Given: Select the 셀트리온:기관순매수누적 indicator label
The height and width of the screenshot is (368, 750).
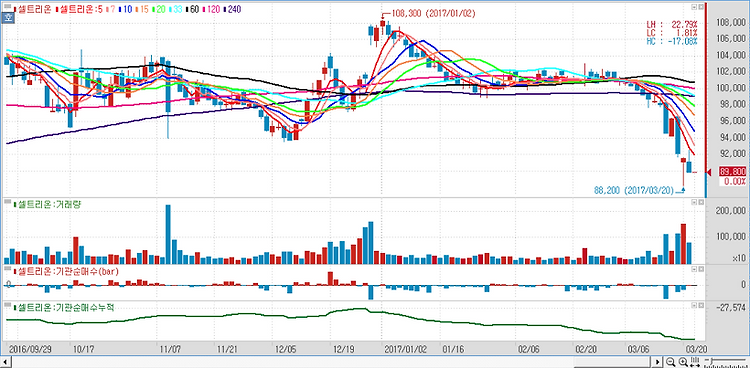Looking at the screenshot, I should pos(65,307).
